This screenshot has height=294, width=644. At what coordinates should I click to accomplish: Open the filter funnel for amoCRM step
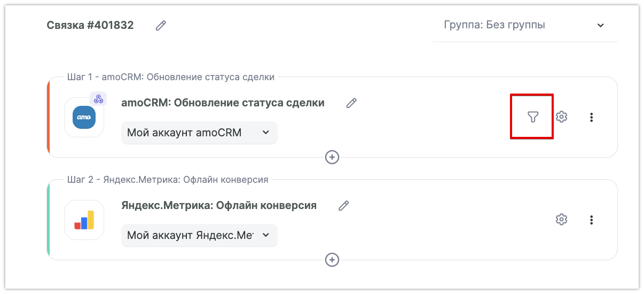click(x=532, y=117)
